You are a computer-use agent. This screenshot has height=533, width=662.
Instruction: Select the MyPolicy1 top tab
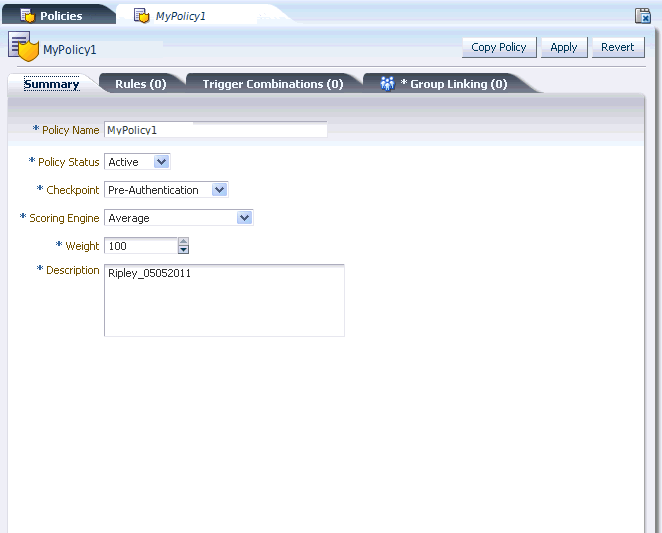coord(180,16)
